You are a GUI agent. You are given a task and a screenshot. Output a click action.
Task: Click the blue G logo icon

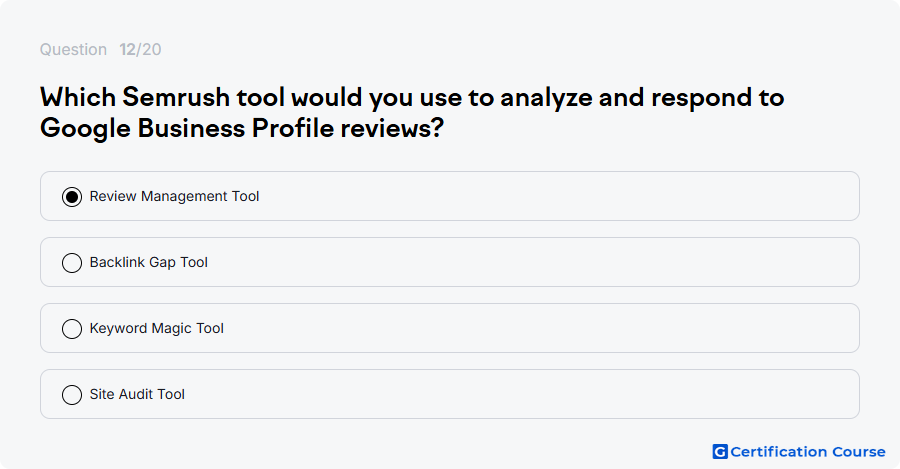[720, 452]
